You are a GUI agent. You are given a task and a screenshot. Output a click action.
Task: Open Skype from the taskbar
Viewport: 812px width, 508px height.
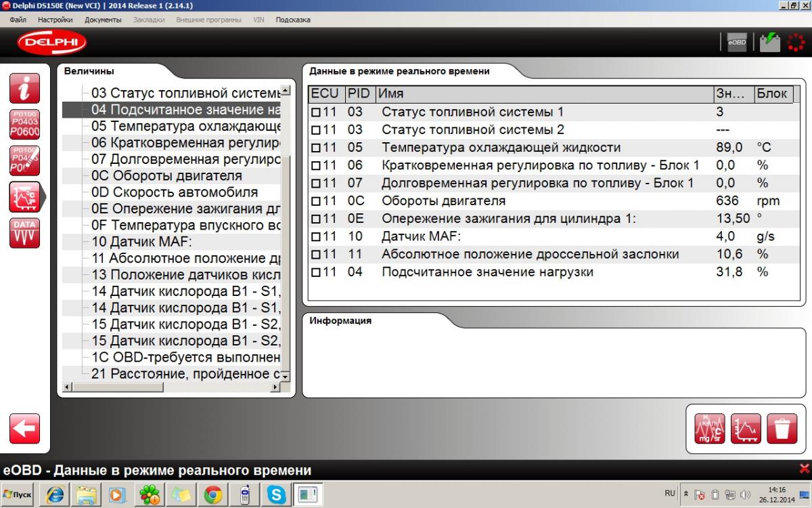click(x=277, y=495)
